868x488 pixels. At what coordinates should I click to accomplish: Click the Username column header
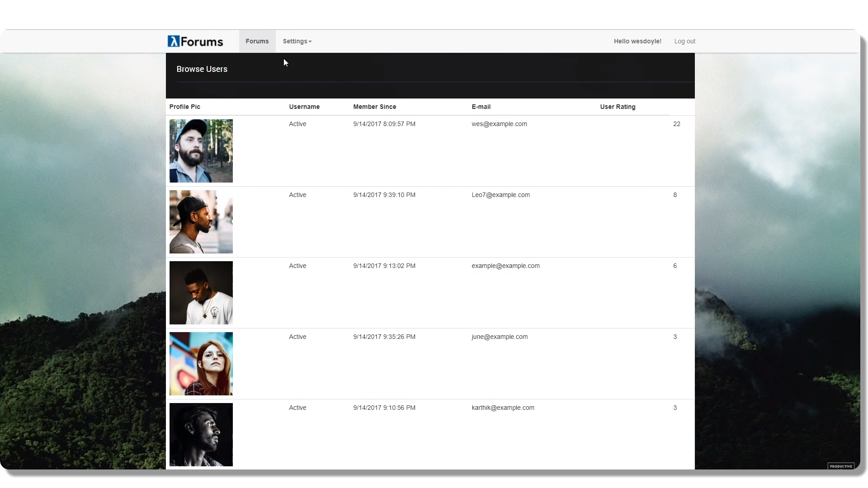pos(304,107)
